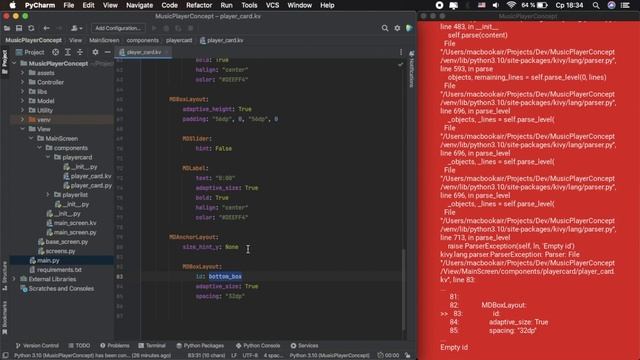Image resolution: width=640 pixels, height=360 pixels.
Task: Hide the Project panel with the minus icon
Action: point(107,52)
